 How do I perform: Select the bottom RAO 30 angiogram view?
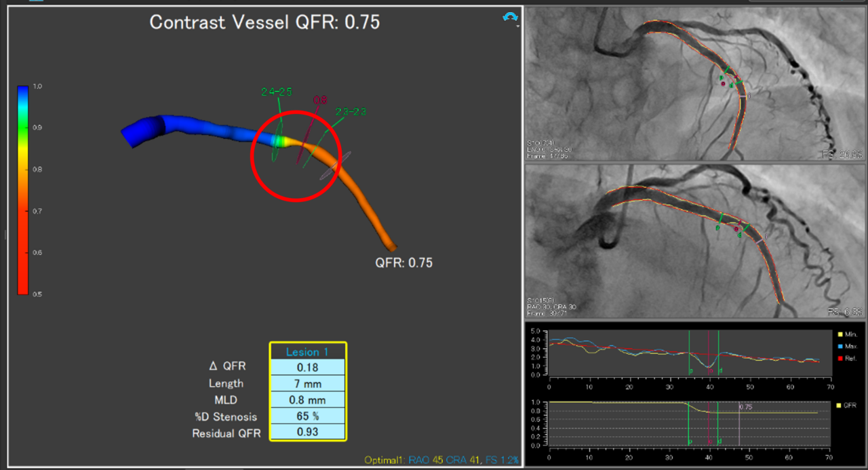tap(696, 241)
